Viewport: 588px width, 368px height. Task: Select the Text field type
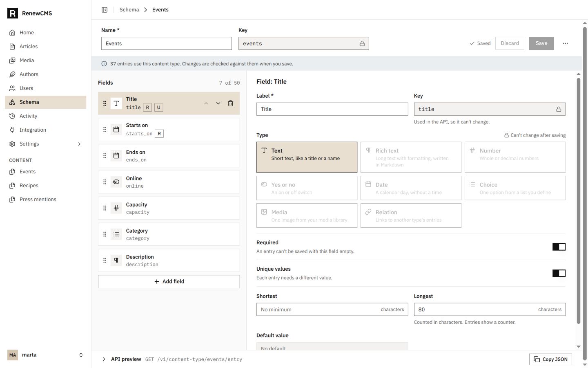(x=307, y=157)
